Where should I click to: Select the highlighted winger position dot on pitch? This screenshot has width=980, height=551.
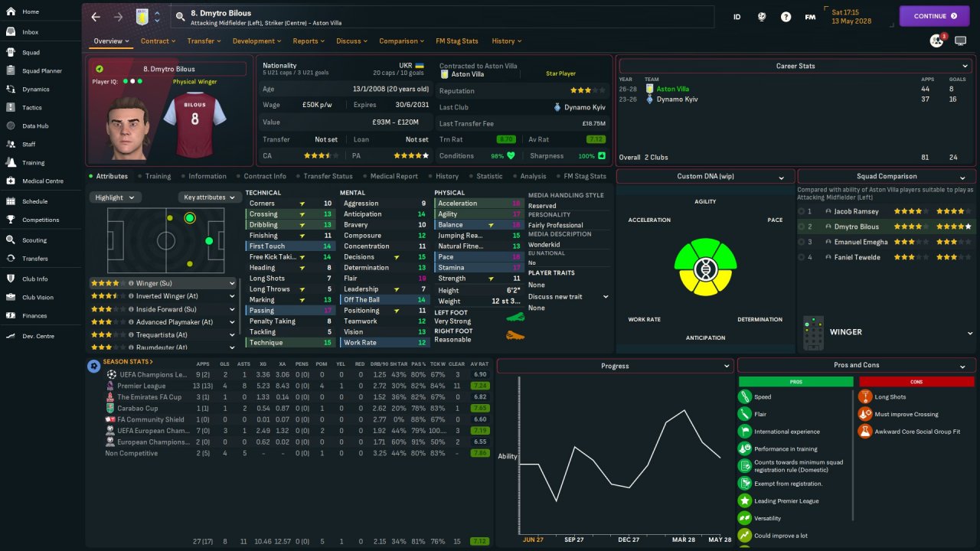190,219
